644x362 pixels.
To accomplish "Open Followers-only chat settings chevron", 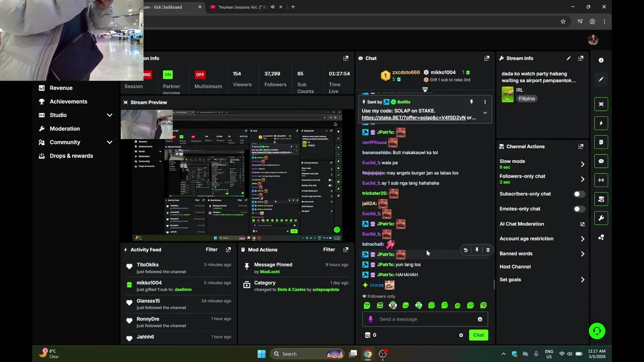I will 583,179.
